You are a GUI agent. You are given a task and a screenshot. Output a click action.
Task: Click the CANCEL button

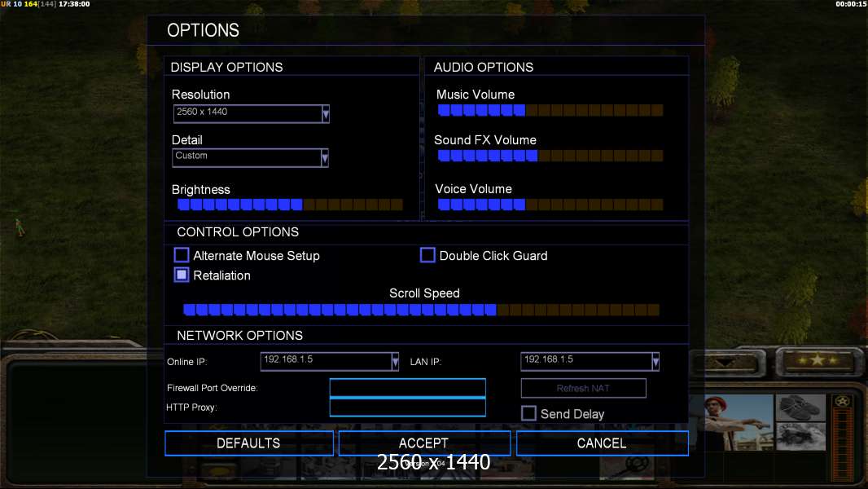(x=603, y=443)
